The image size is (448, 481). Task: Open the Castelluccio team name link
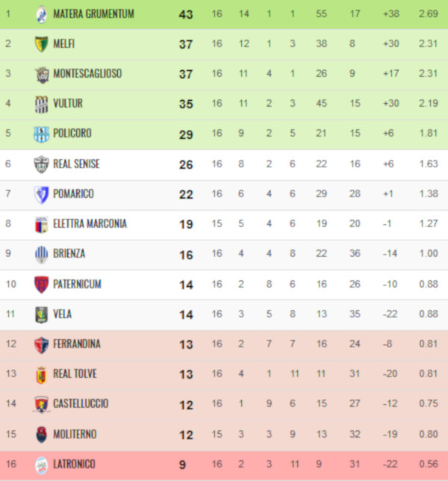click(x=81, y=403)
